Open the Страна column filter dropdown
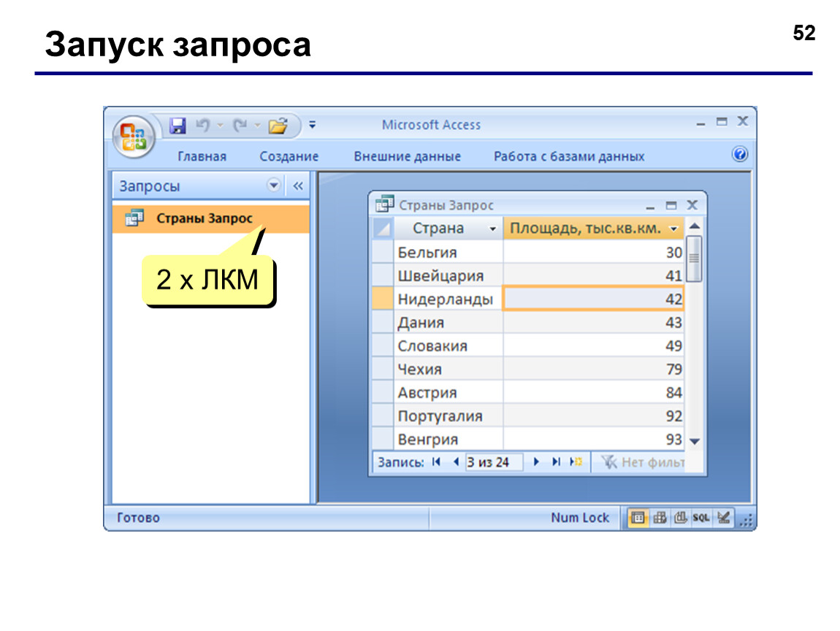The height and width of the screenshot is (631, 840). point(492,229)
